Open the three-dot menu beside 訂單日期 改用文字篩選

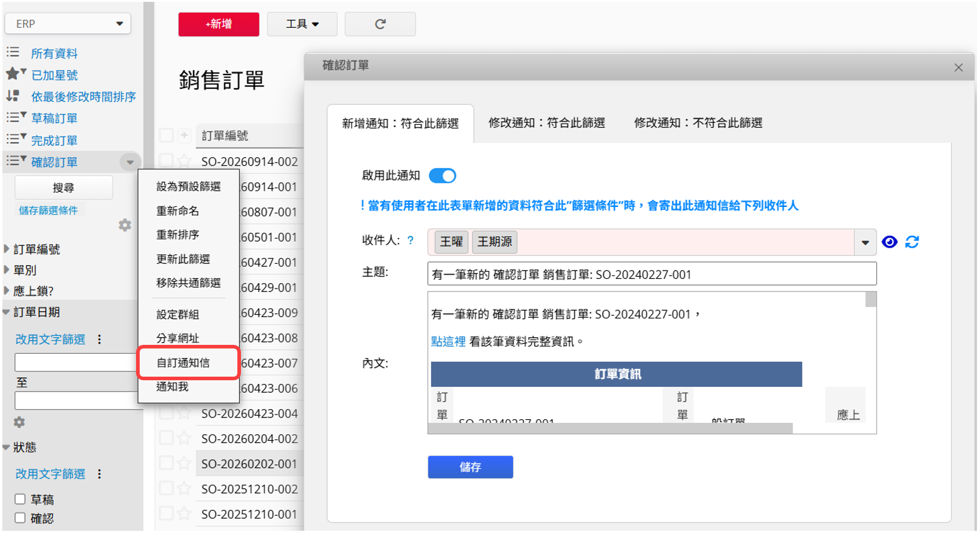pyautogui.click(x=99, y=339)
